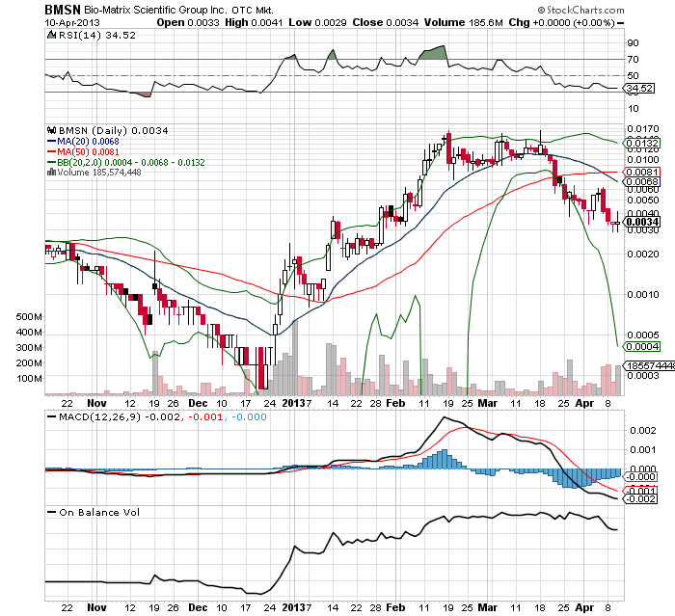Click the Low 0.0029 value
This screenshot has height=616, width=675.
pos(317,22)
